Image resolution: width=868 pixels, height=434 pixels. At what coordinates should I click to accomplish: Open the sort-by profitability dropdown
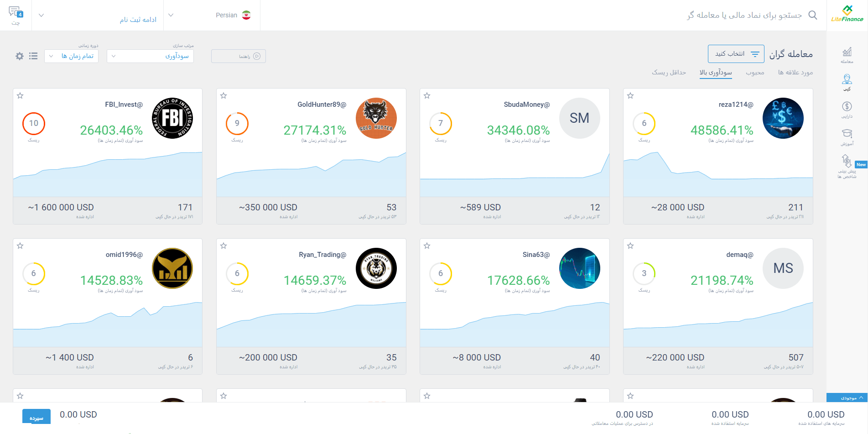pyautogui.click(x=150, y=56)
